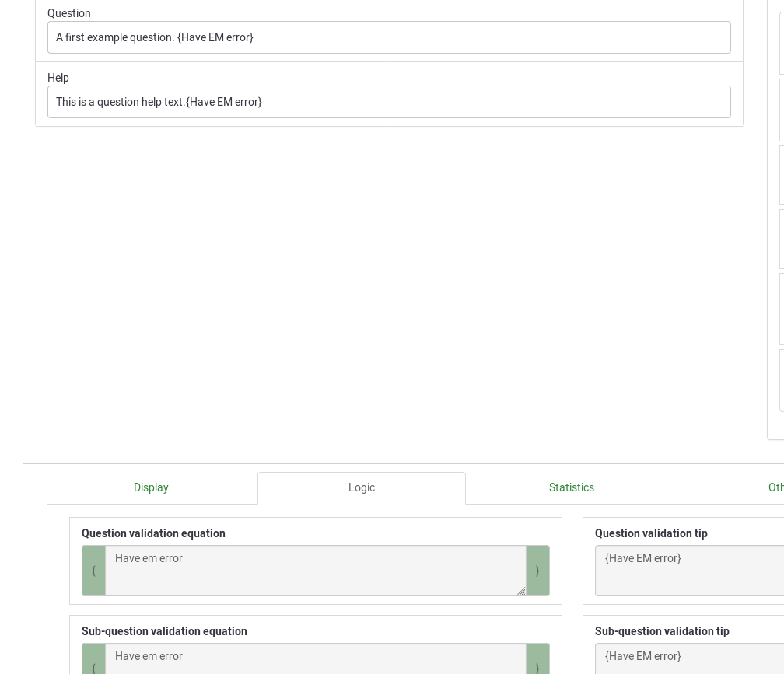Click the Help text input field

click(389, 102)
